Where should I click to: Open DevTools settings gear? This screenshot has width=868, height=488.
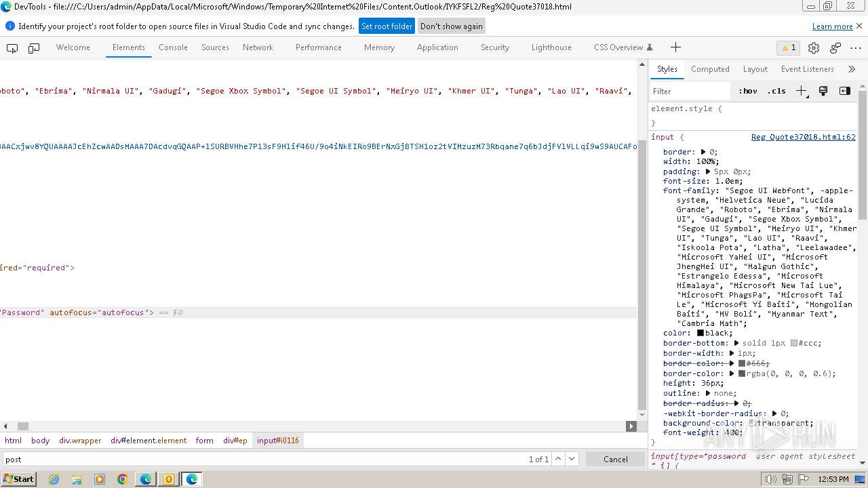coord(814,47)
